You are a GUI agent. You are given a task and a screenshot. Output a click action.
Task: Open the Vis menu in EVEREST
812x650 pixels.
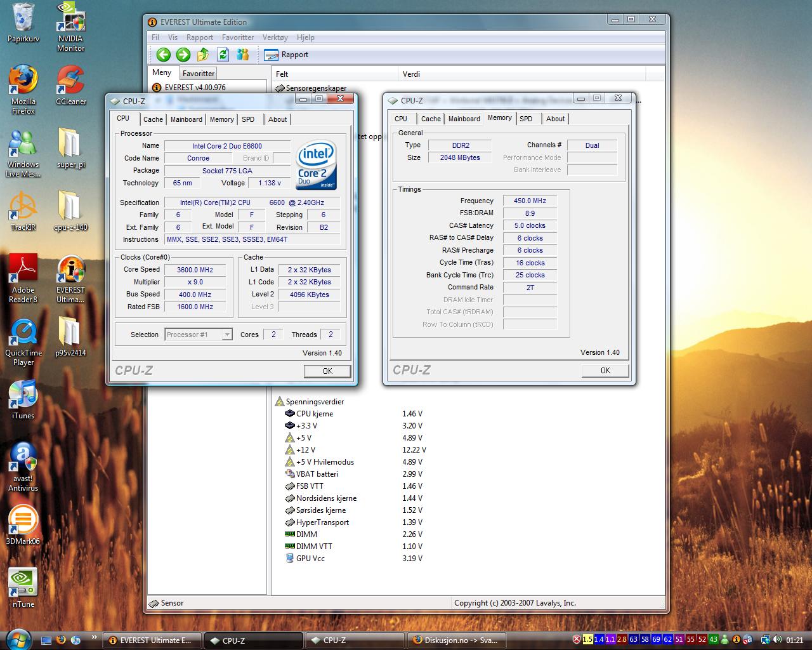click(x=173, y=37)
